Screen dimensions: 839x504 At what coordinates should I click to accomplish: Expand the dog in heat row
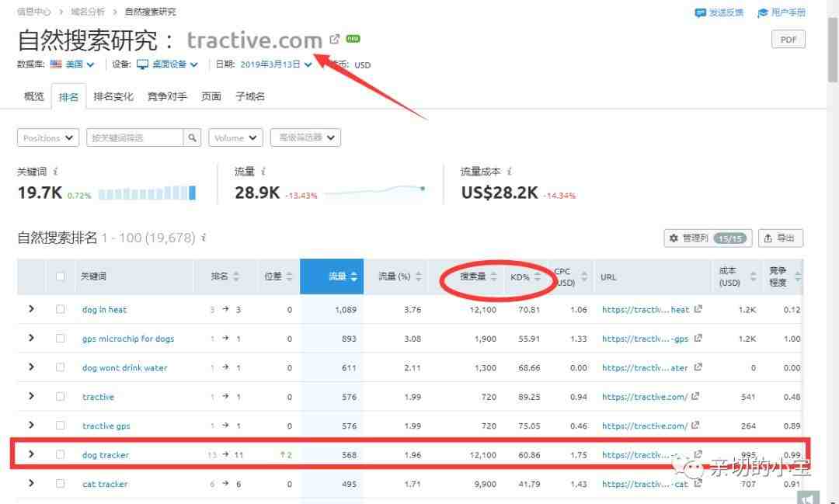tap(31, 309)
